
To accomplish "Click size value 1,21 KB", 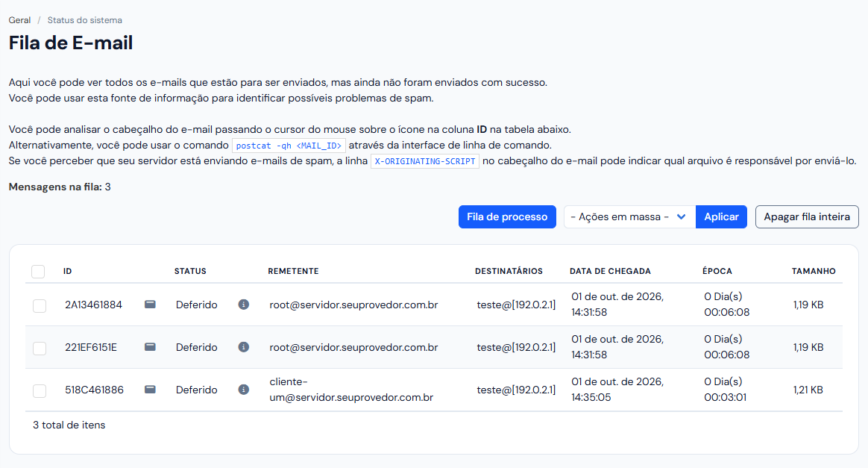I will point(808,390).
